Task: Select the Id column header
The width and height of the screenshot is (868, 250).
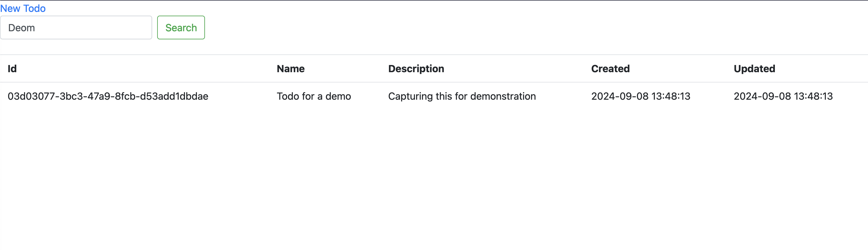Action: click(12, 69)
